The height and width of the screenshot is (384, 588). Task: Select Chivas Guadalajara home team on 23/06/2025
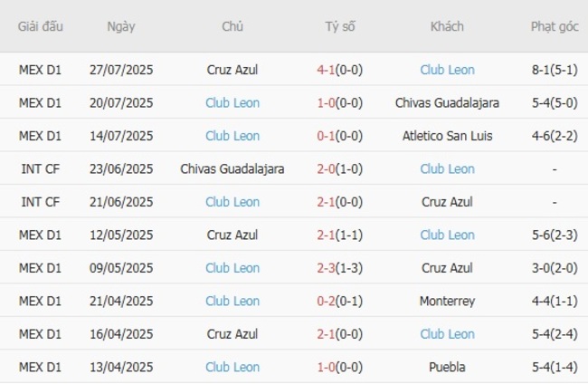232,169
